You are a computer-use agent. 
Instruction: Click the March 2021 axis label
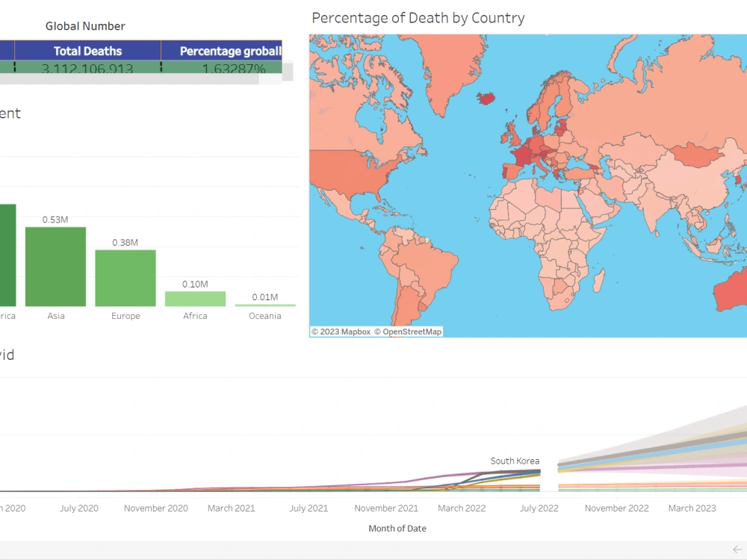tap(232, 508)
